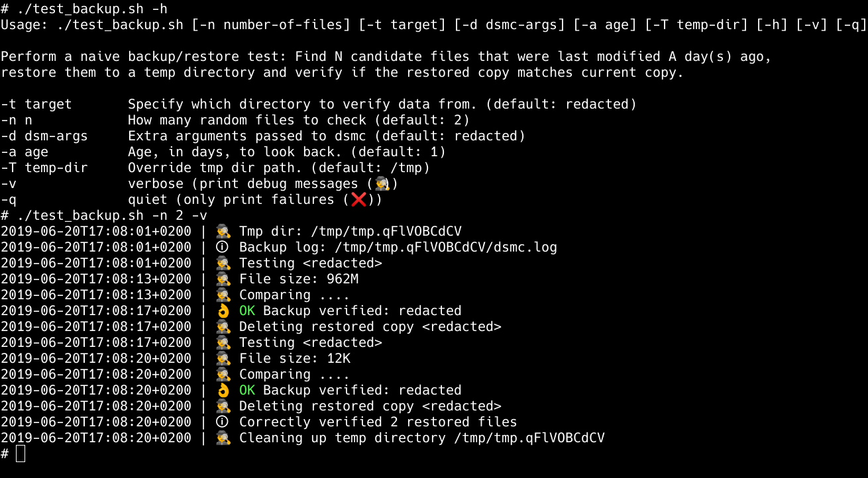Click detective emoji before 'Cleaning up temp directory'
The image size is (868, 478).
223,438
